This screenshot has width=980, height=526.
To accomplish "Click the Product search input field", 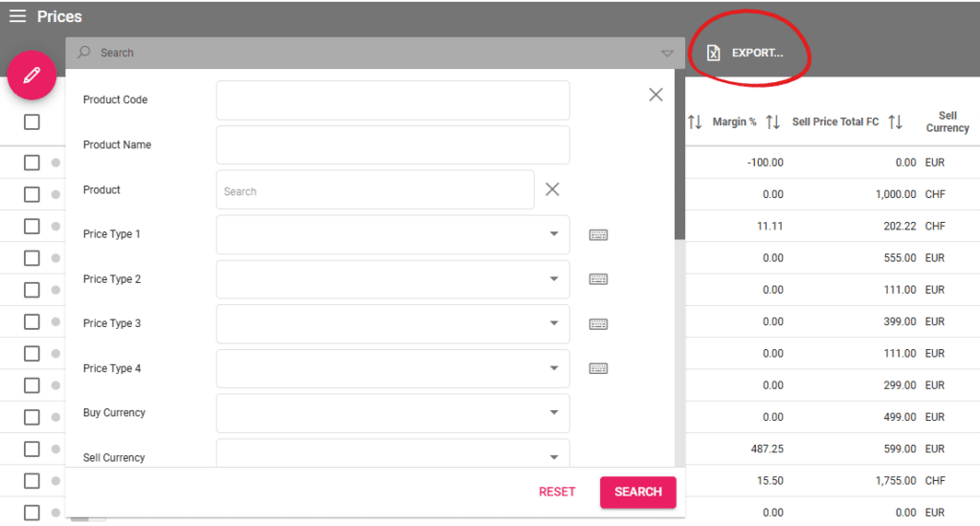I will [x=375, y=190].
